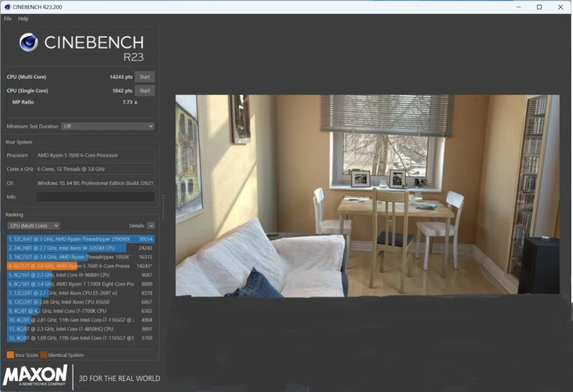Select ranking row 2 Intel Xeon W-3265M
The height and width of the screenshot is (392, 573).
click(x=81, y=248)
